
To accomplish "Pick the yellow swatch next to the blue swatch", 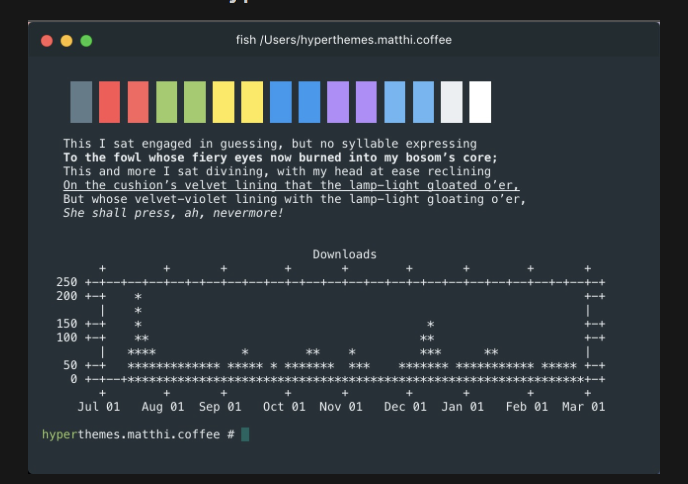I will (252, 102).
